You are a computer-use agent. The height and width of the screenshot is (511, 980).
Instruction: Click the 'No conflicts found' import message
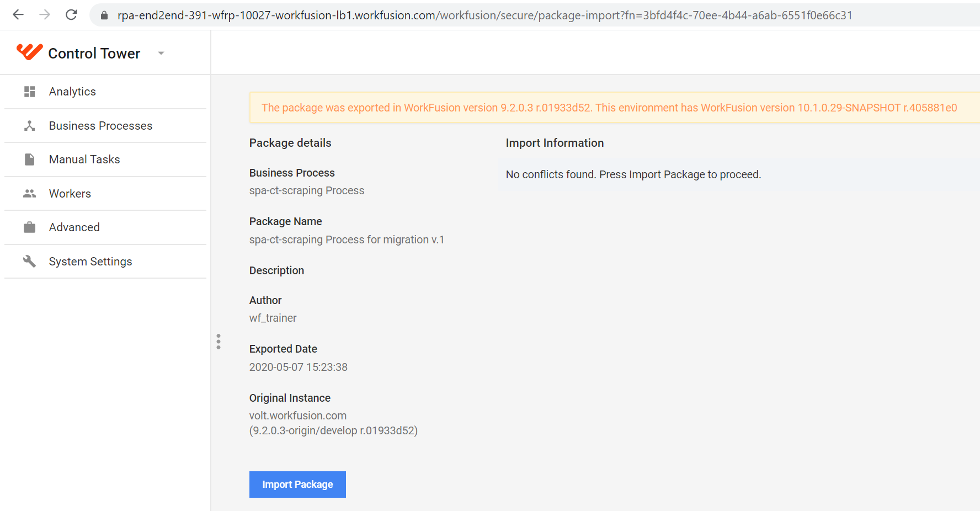[633, 174]
